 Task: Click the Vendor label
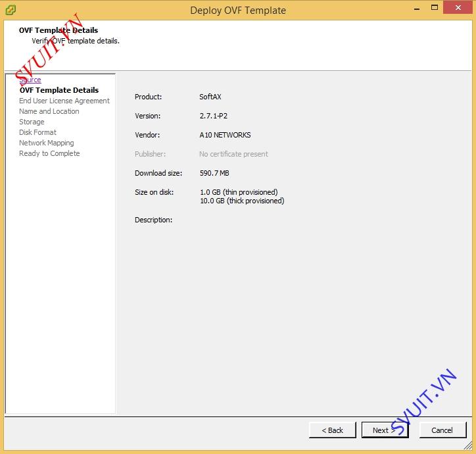click(x=147, y=135)
